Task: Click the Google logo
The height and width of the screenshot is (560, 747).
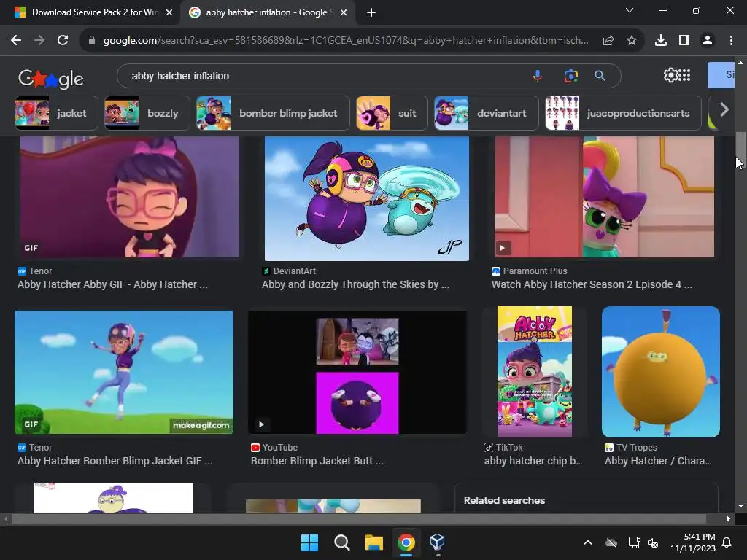Action: 51,79
